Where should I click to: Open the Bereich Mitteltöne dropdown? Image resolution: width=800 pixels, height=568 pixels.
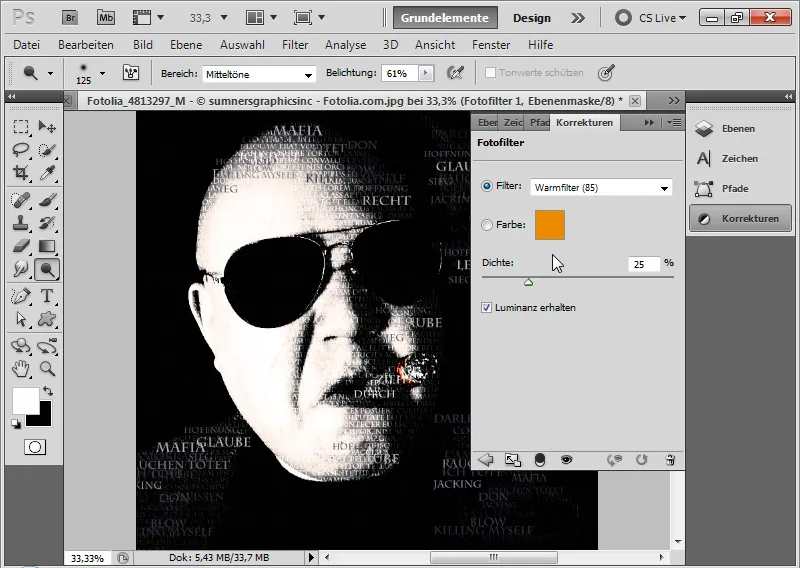point(259,75)
